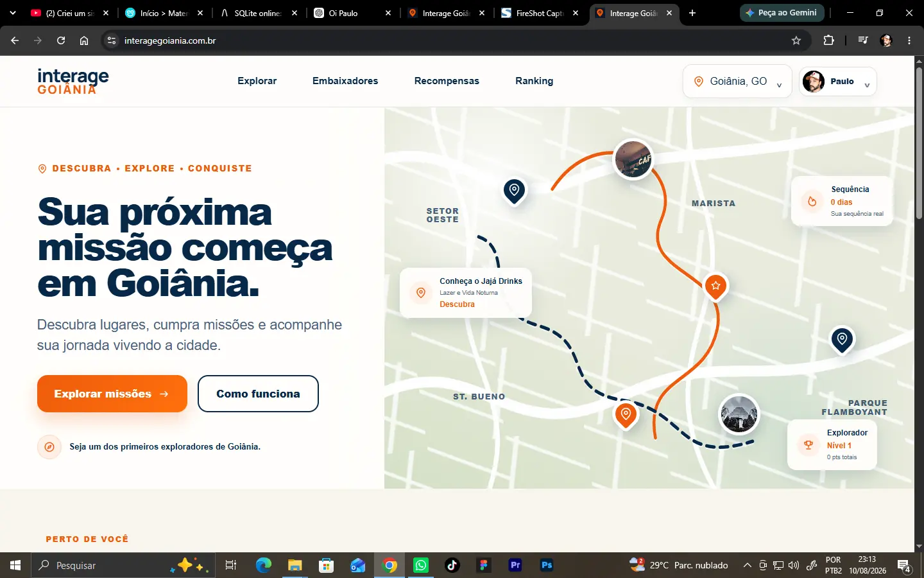
Task: Click the CAF photo on the map
Action: pos(633,159)
